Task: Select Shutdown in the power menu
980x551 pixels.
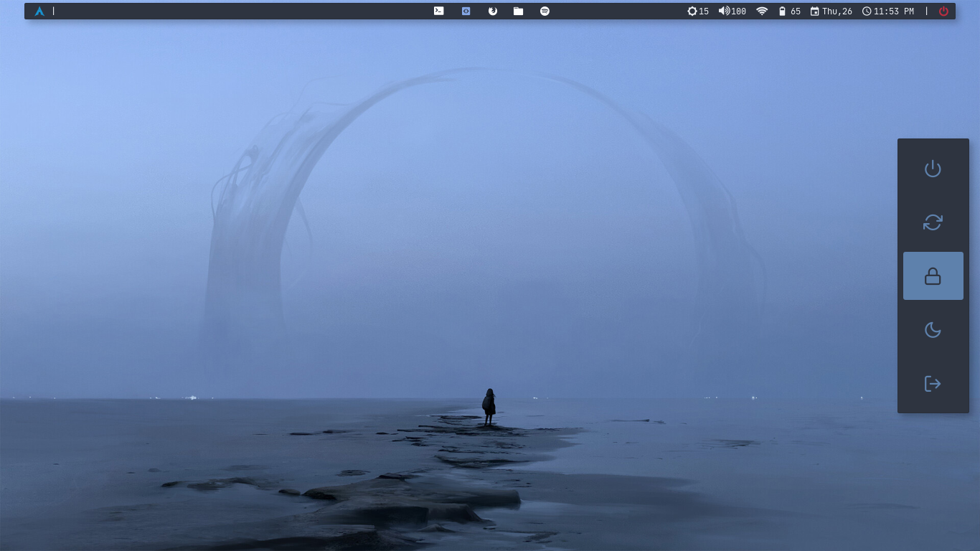Action: [933, 169]
